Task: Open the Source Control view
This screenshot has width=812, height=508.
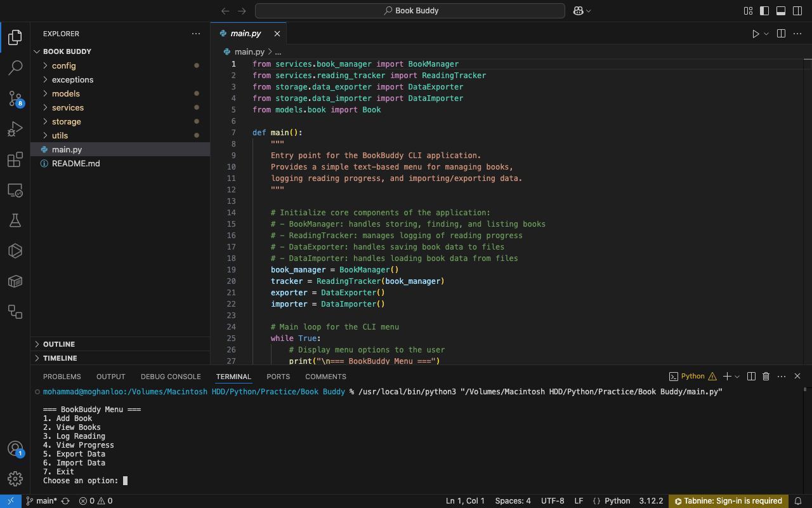Action: pyautogui.click(x=15, y=98)
